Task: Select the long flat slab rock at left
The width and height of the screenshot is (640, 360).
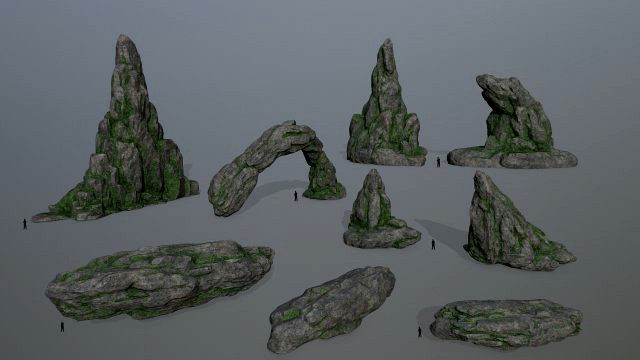Action: pos(159,279)
